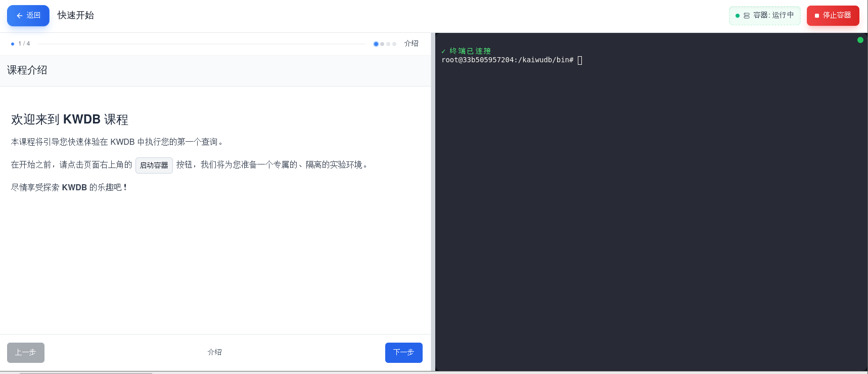The height and width of the screenshot is (374, 868).
Task: Click the server icon in the container status badge
Action: [x=747, y=16]
